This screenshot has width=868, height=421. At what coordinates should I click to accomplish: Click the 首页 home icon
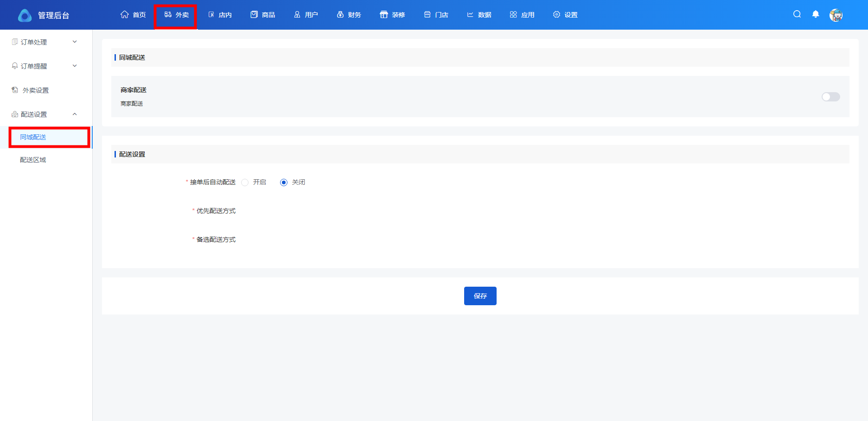click(124, 15)
